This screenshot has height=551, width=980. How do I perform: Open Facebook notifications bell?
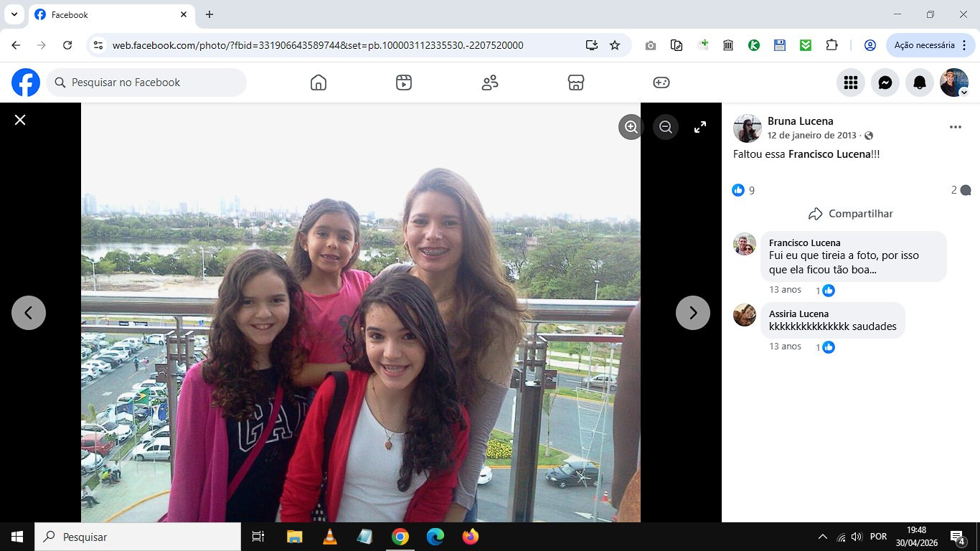coord(920,83)
